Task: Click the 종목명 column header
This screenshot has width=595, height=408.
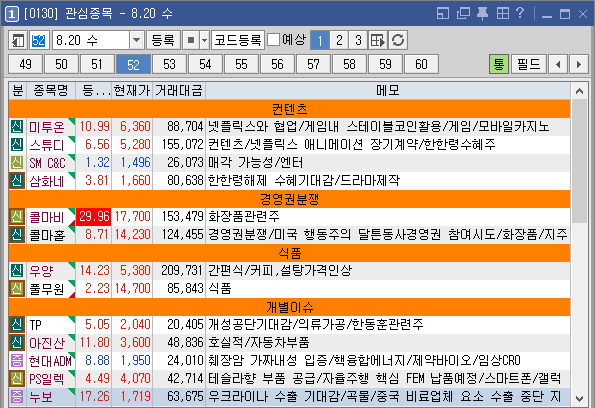Action: click(x=51, y=90)
